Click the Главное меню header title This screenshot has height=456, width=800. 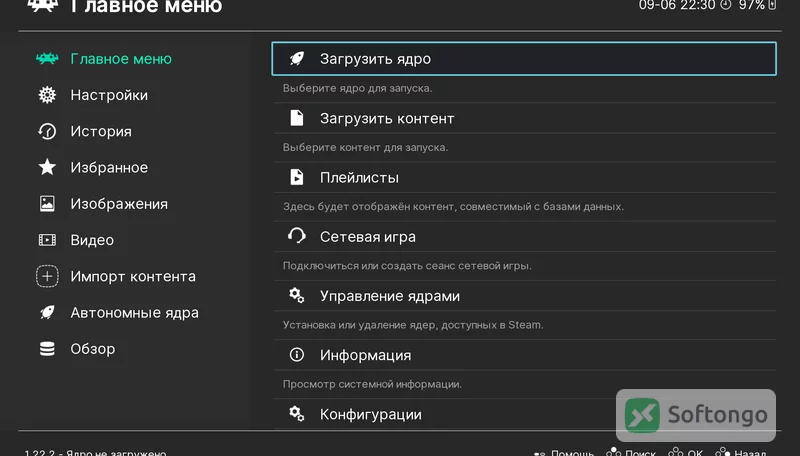tap(146, 7)
